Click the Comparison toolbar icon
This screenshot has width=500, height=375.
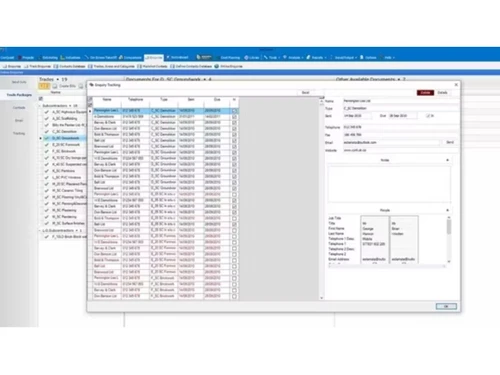coord(121,58)
